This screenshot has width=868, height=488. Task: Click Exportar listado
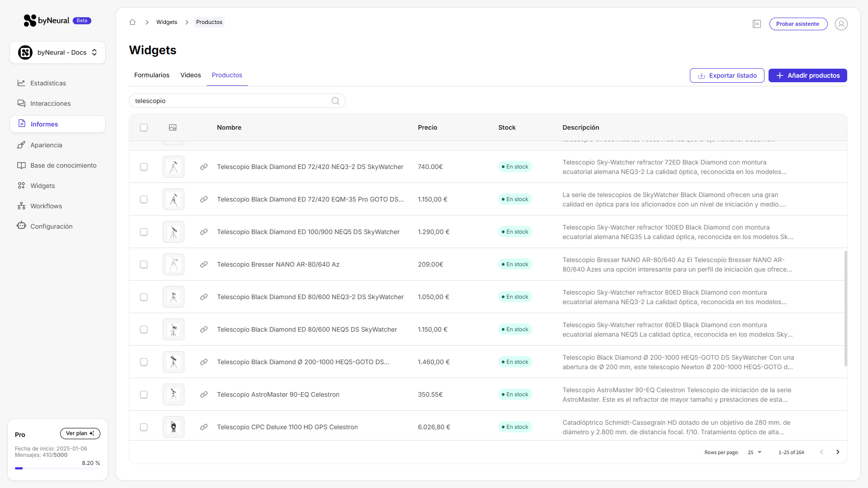click(726, 75)
